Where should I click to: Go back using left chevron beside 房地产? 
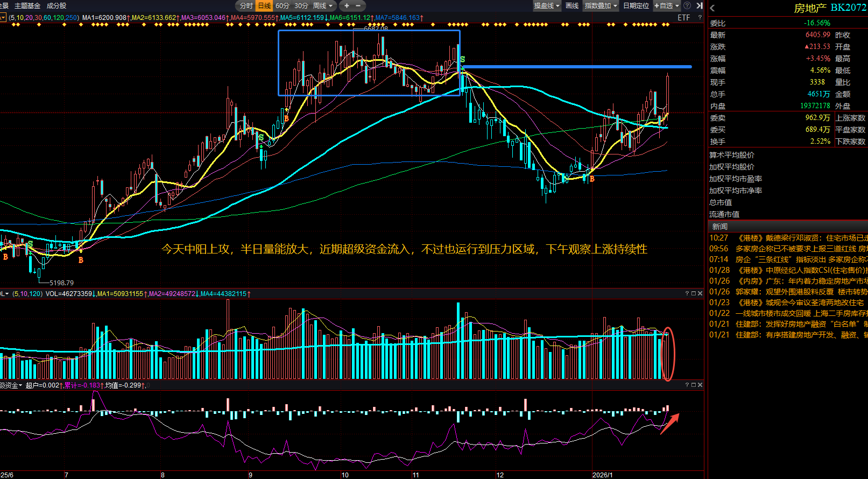[712, 8]
